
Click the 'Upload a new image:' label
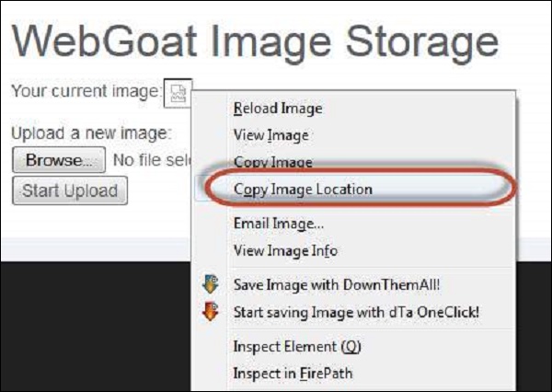point(91,133)
